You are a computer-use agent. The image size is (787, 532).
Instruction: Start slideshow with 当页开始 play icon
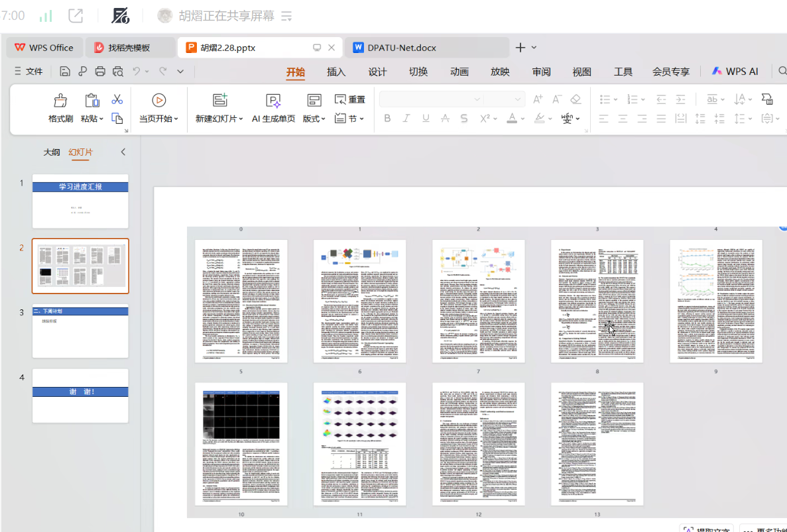click(158, 101)
